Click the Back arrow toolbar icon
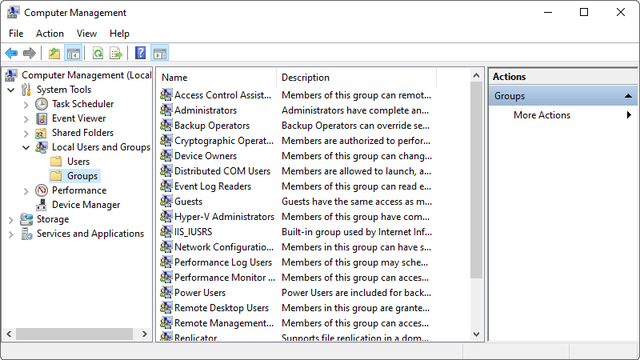 click(x=11, y=53)
